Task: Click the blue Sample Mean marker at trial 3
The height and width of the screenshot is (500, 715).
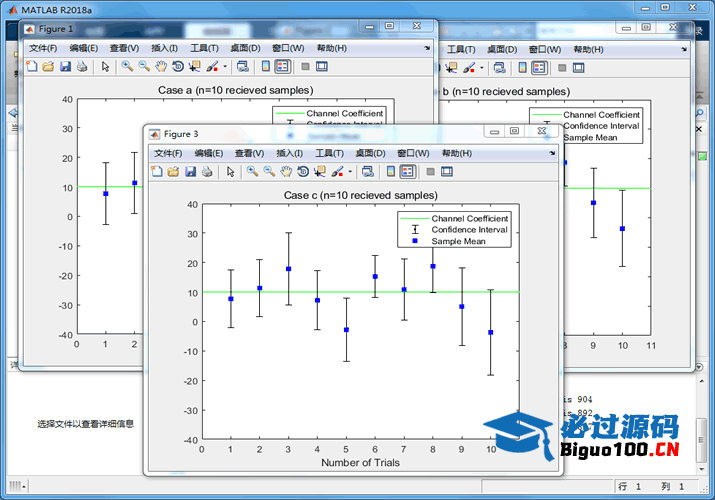Action: coord(288,269)
